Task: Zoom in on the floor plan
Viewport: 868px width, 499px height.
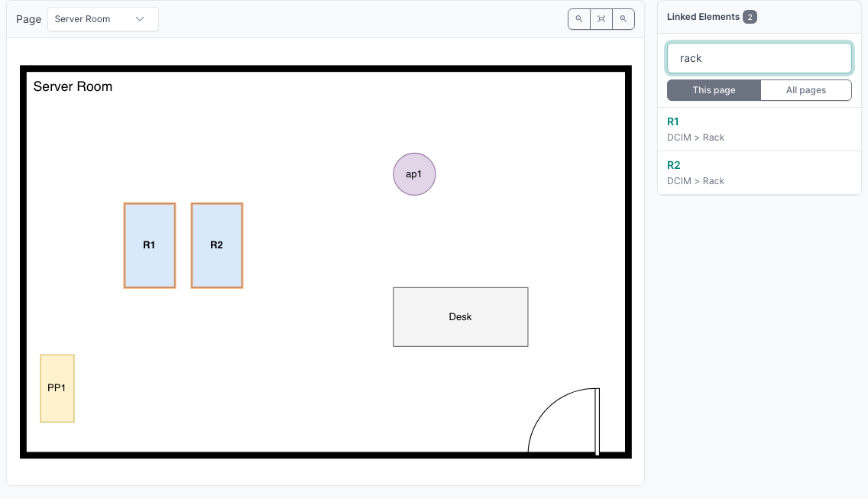Action: (x=623, y=19)
